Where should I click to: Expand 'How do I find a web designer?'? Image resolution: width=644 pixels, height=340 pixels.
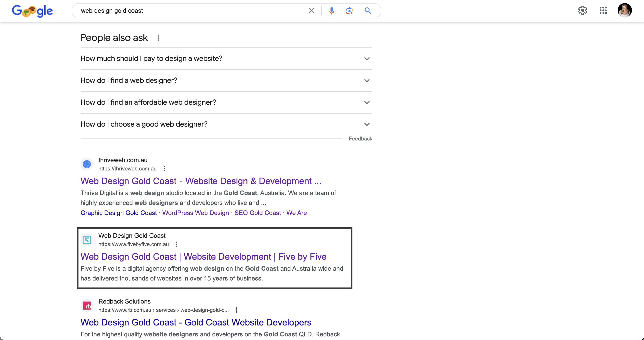point(226,81)
